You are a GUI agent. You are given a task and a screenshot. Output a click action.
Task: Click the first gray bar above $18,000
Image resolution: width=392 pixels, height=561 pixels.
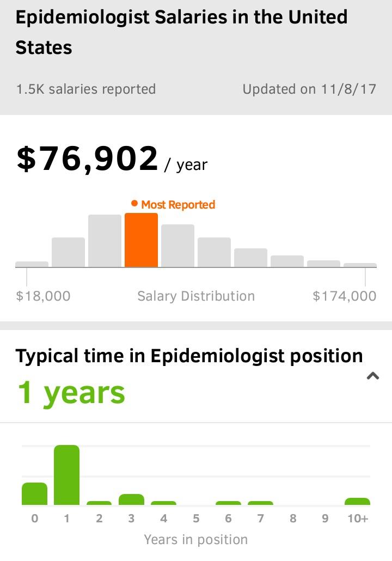pos(32,264)
